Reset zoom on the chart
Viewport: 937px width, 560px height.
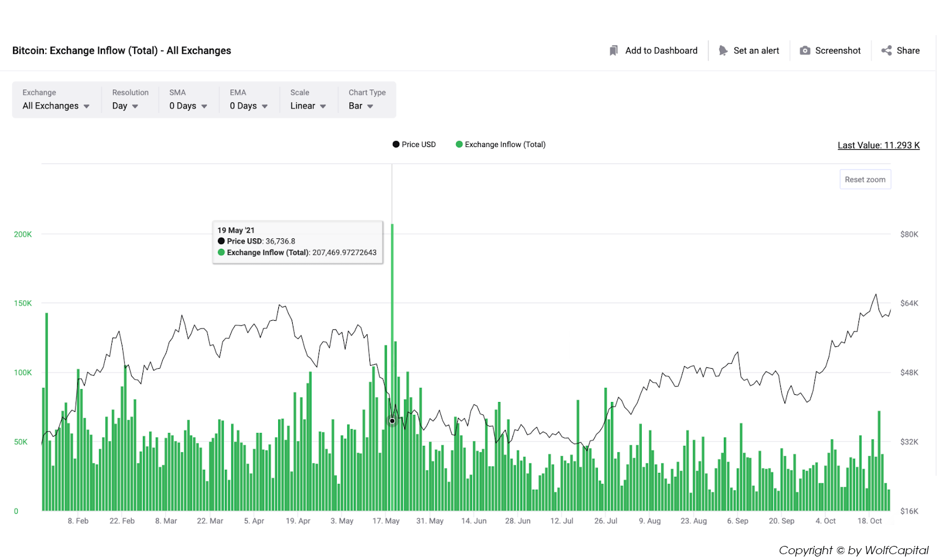click(865, 180)
